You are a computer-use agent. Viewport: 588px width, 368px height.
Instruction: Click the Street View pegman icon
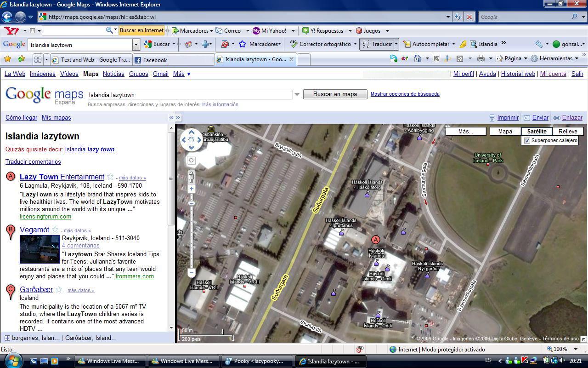pyautogui.click(x=192, y=177)
